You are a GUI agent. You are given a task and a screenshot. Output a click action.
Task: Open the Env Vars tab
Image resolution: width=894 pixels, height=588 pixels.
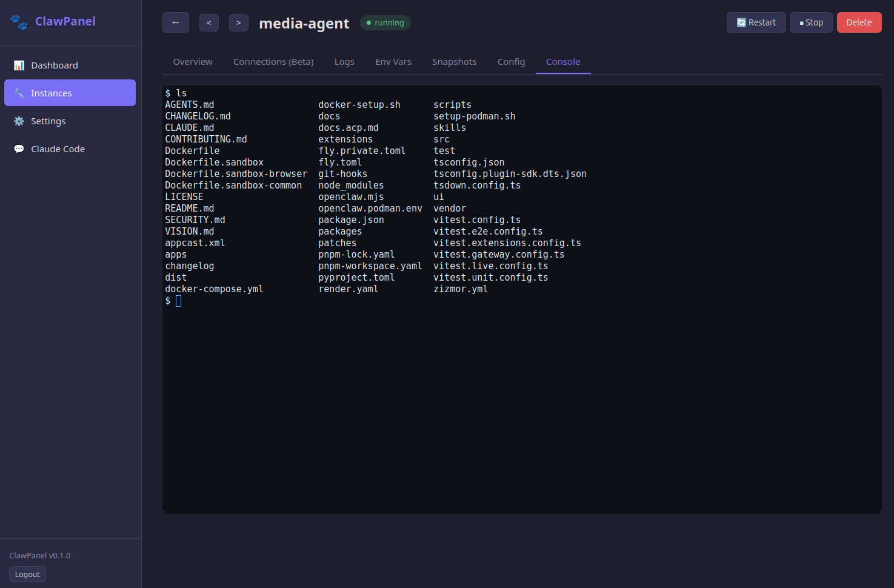click(x=393, y=61)
